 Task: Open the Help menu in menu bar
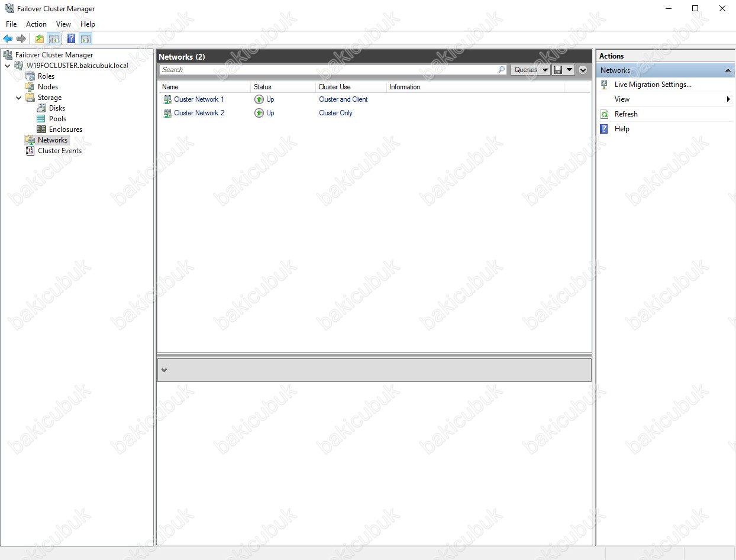(x=88, y=24)
